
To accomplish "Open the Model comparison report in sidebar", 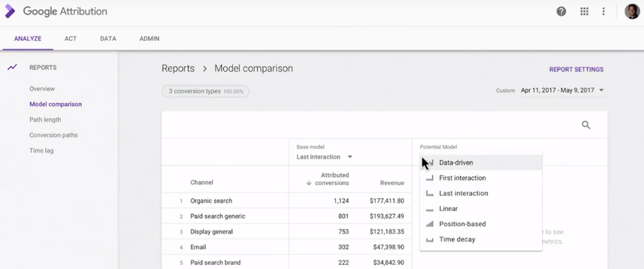I will (56, 104).
